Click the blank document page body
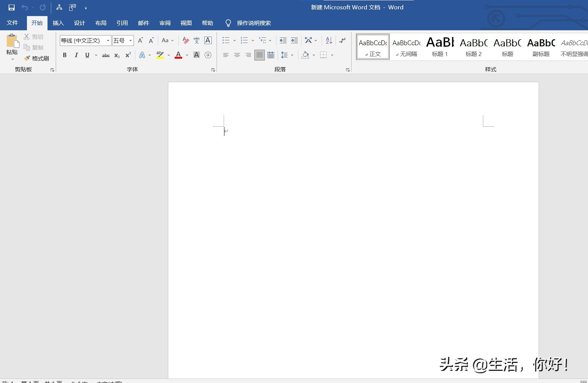Image resolution: width=588 pixels, height=383 pixels. click(353, 230)
